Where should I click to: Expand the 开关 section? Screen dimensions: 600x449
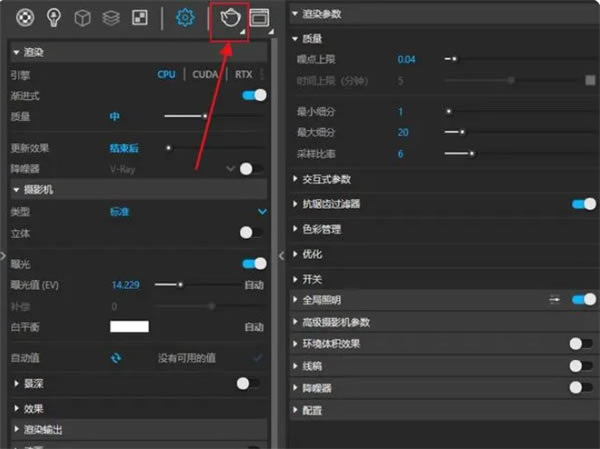tap(295, 279)
